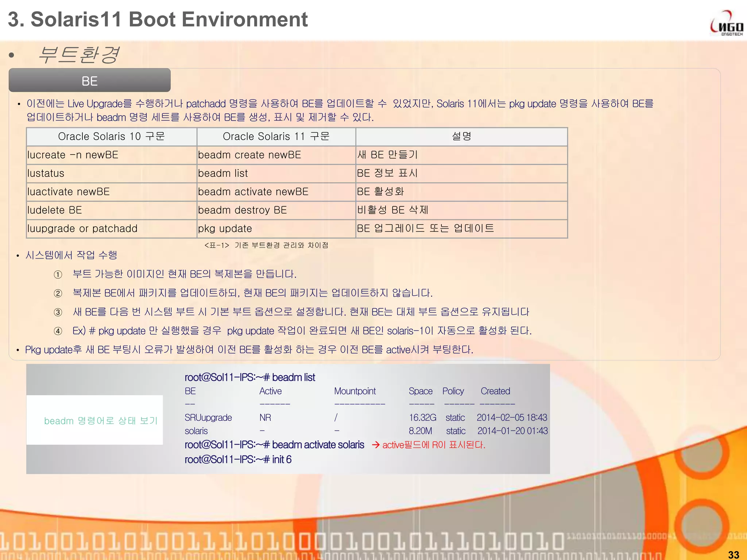747x560 pixels.
Task: Select the solaris BE name row
Action: point(196,431)
